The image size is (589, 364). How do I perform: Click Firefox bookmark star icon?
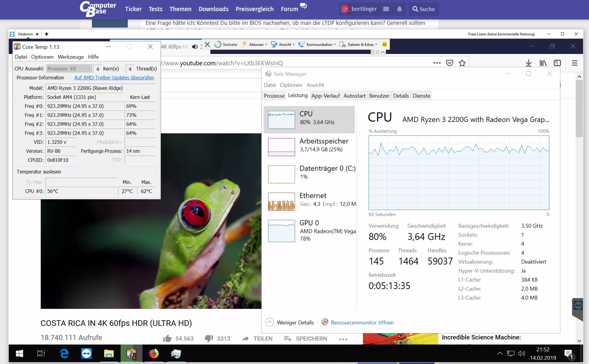click(x=462, y=63)
